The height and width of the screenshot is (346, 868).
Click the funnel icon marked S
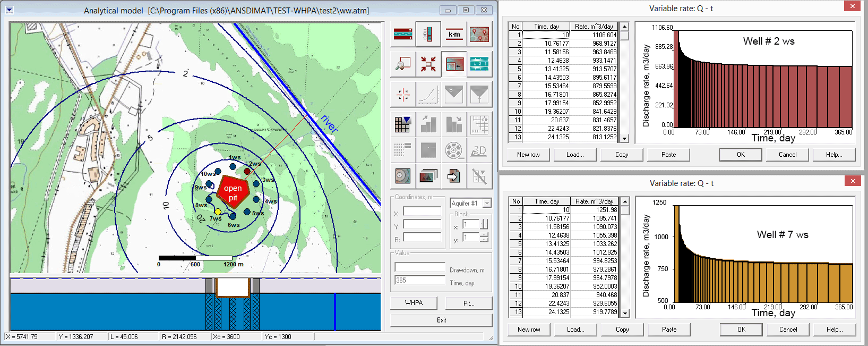[454, 95]
